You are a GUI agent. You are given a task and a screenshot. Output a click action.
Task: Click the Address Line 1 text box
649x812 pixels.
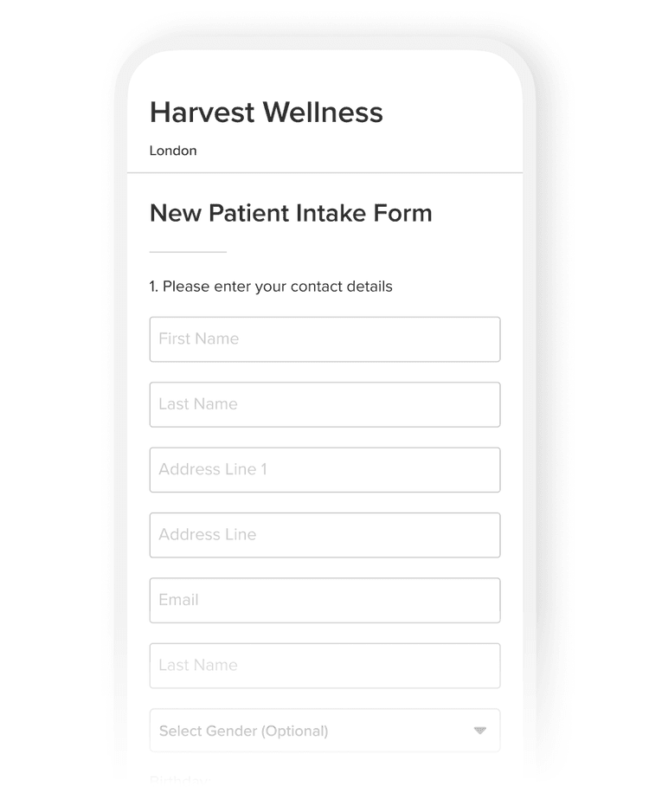[x=324, y=469]
